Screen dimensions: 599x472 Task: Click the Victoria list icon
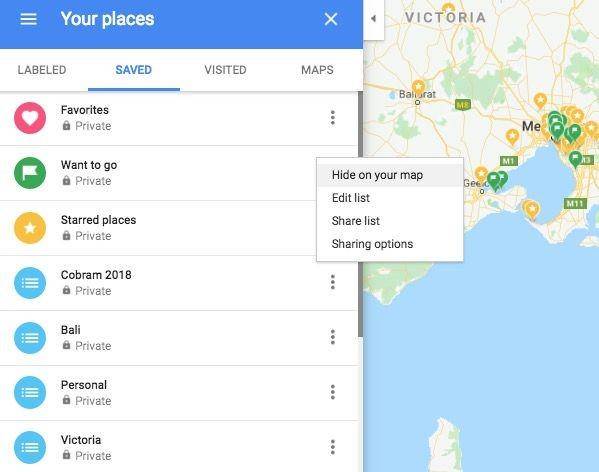point(30,447)
